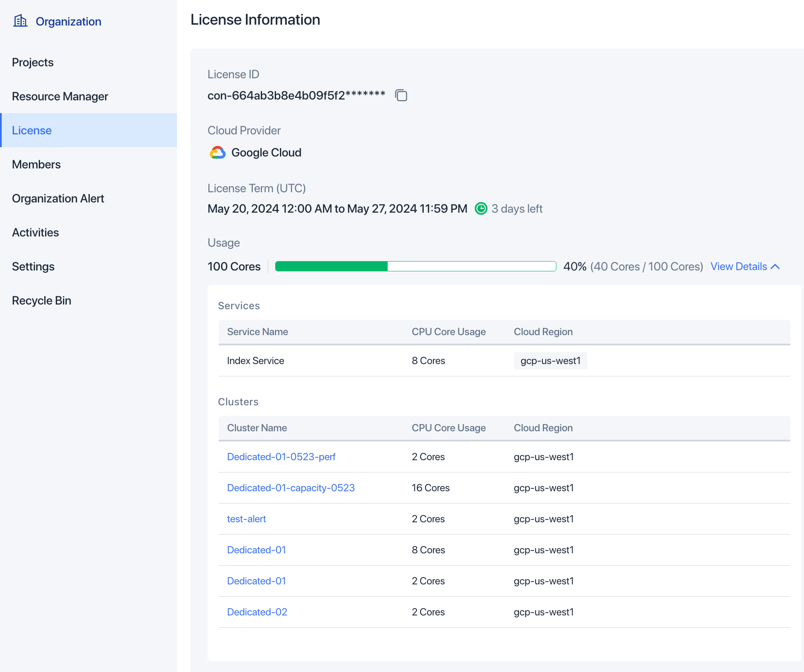The height and width of the screenshot is (672, 804).
Task: Open the test-alert cluster link
Action: 246,519
